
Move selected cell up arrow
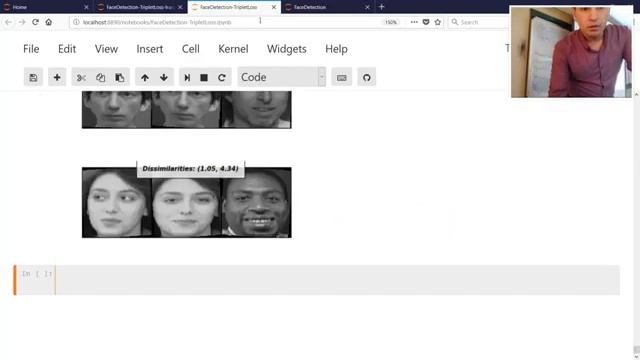click(x=144, y=77)
